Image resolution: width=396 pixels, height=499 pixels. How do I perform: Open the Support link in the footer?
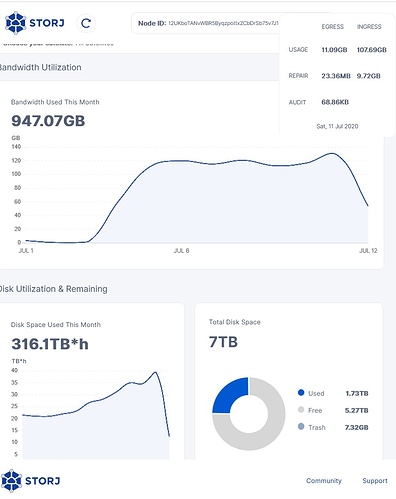click(x=375, y=481)
